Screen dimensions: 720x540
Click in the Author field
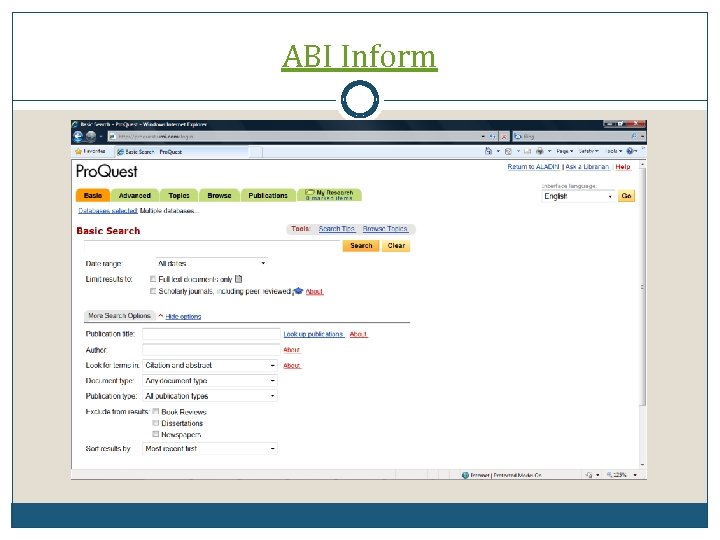pos(211,349)
